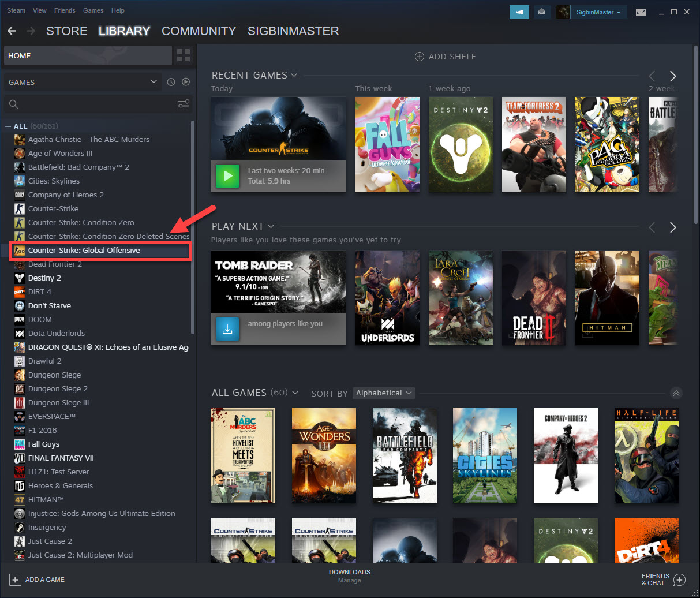Sort library by recent with the clock icon

coord(171,82)
